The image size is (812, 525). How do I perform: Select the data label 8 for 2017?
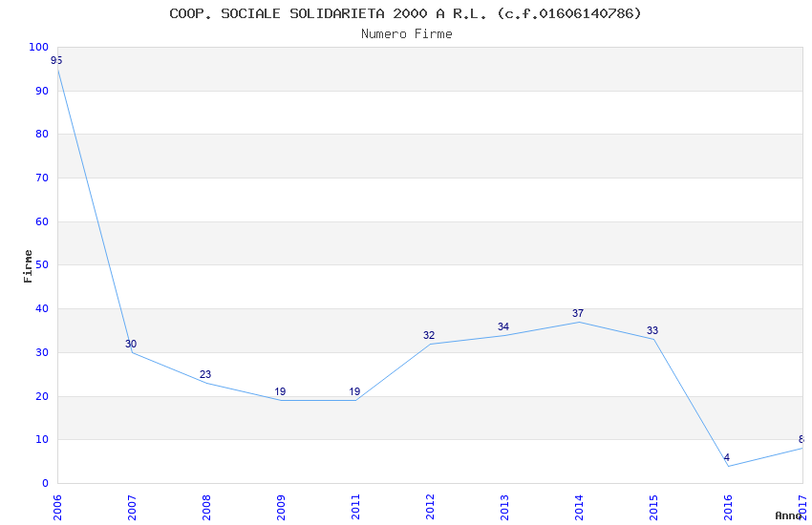801,439
